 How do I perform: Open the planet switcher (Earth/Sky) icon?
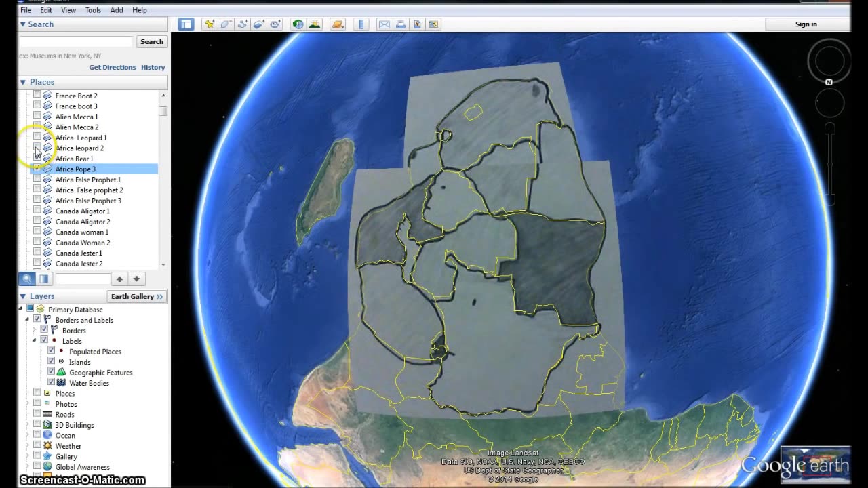point(337,24)
